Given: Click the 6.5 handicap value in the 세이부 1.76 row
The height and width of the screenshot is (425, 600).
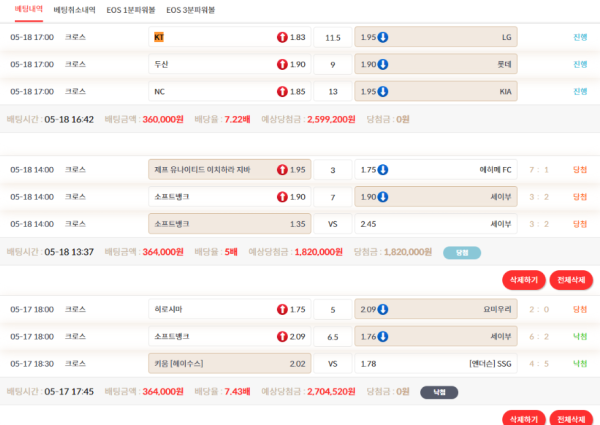Looking at the screenshot, I should click(x=333, y=337).
